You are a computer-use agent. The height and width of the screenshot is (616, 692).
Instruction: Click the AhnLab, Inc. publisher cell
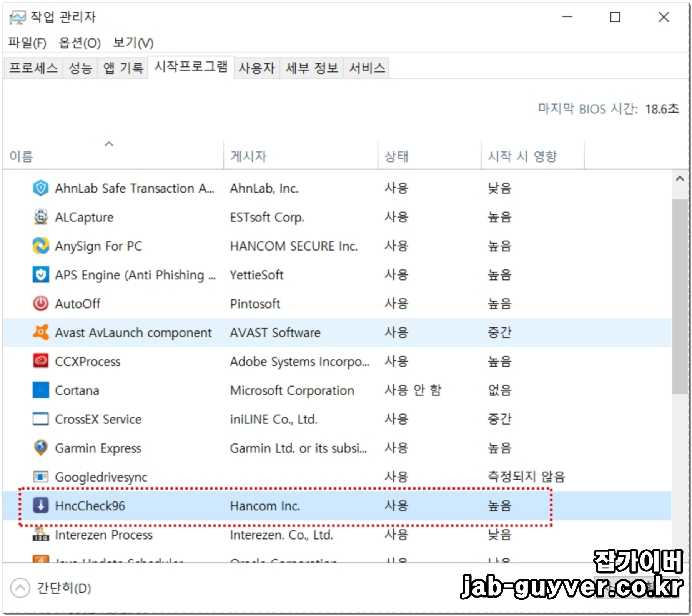(264, 188)
